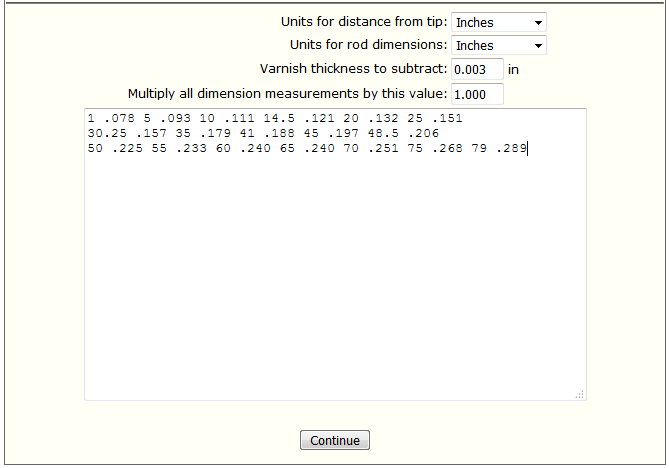The width and height of the screenshot is (669, 468).
Task: Click the textarea resize grip handle
Action: pyautogui.click(x=579, y=394)
